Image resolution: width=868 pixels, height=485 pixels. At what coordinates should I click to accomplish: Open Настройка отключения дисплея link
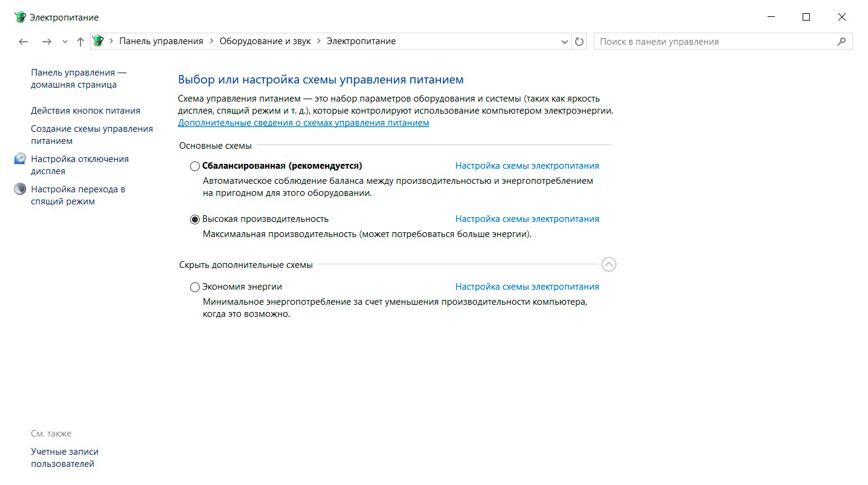(80, 165)
